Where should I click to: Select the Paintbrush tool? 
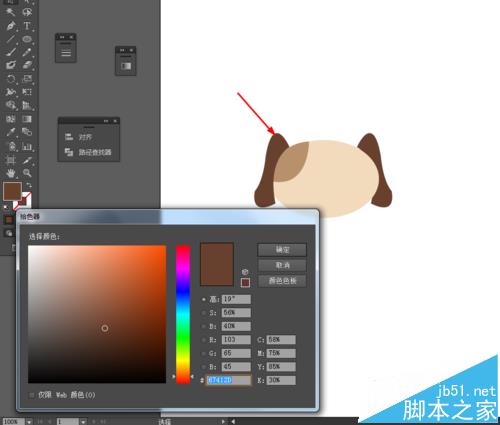(10, 52)
